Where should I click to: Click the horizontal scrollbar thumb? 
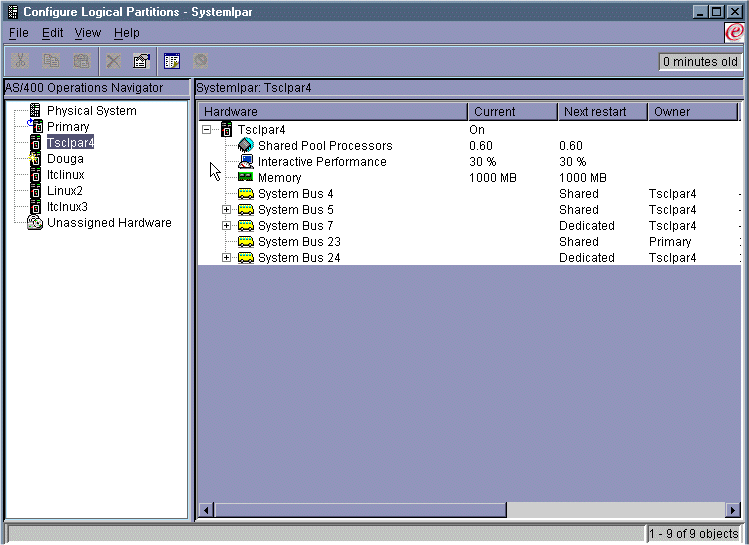coord(360,510)
